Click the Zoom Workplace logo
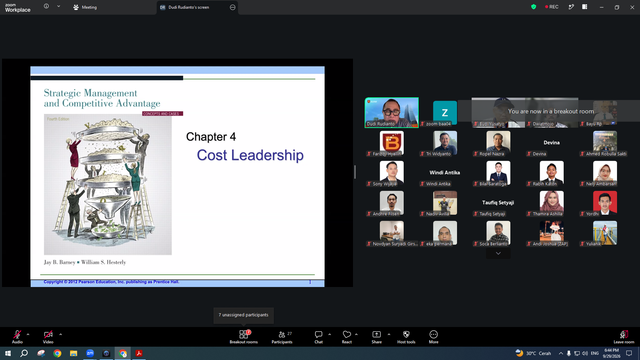 coord(18,7)
